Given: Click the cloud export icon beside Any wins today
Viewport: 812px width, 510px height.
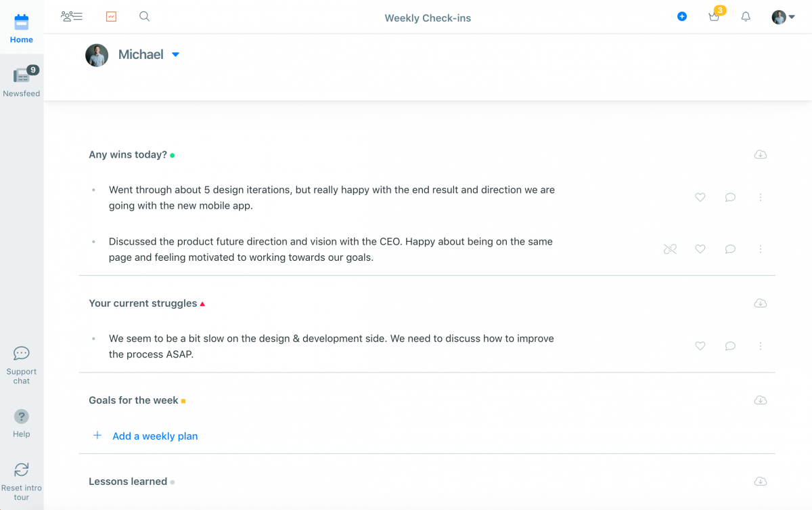Looking at the screenshot, I should [760, 154].
